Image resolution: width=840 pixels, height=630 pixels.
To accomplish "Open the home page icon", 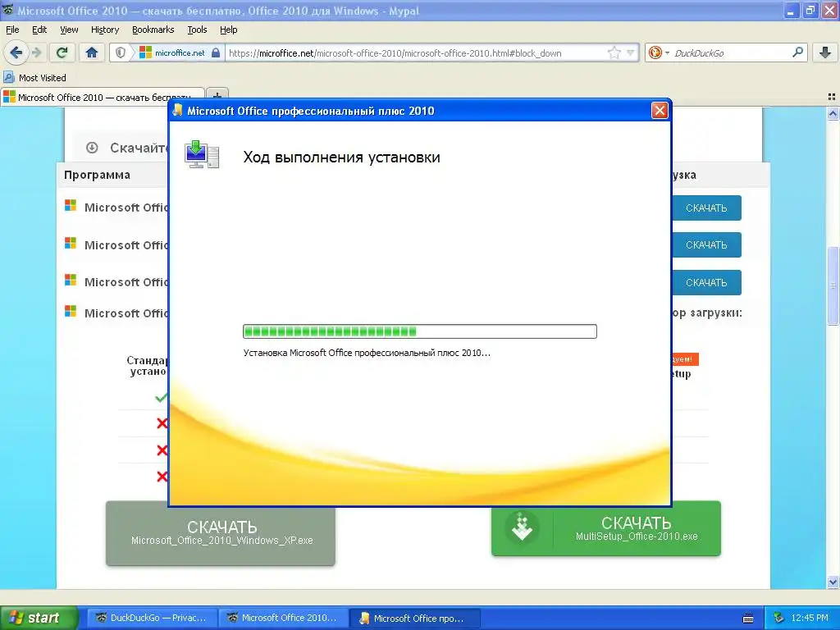I will 92,52.
